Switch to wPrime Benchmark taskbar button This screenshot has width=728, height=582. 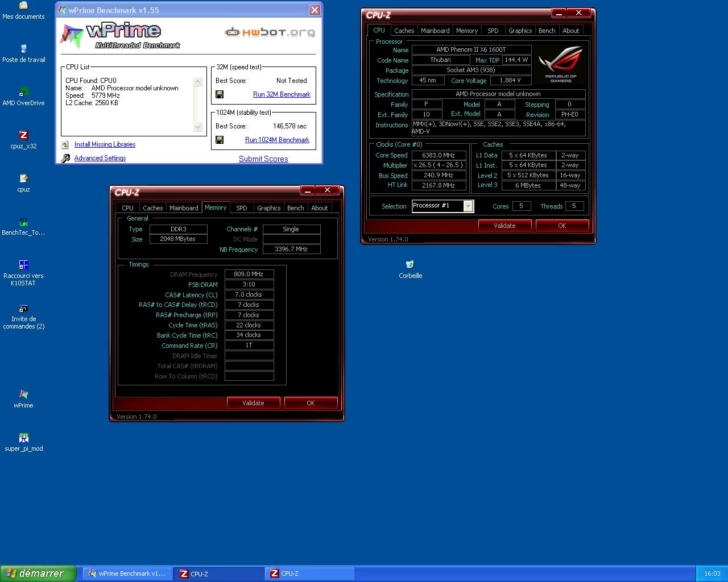(128, 573)
